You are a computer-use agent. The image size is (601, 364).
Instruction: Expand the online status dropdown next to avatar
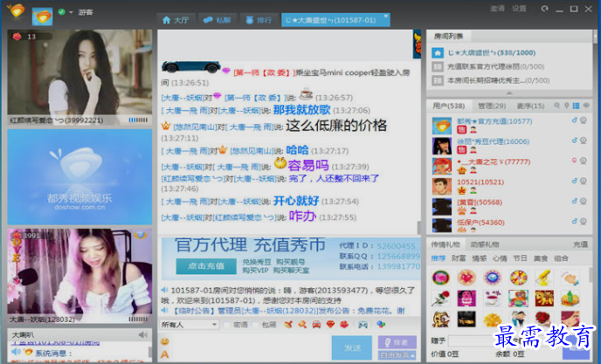73,12
